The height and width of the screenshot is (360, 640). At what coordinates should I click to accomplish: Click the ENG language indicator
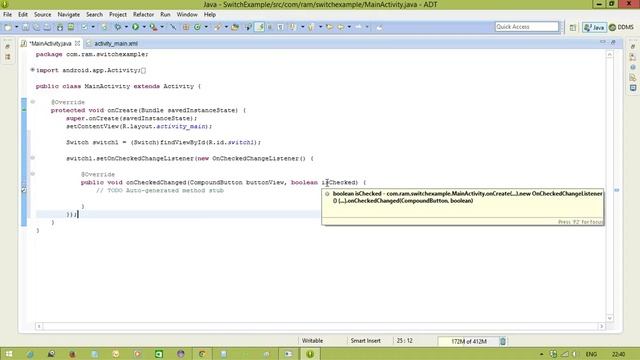pos(591,354)
